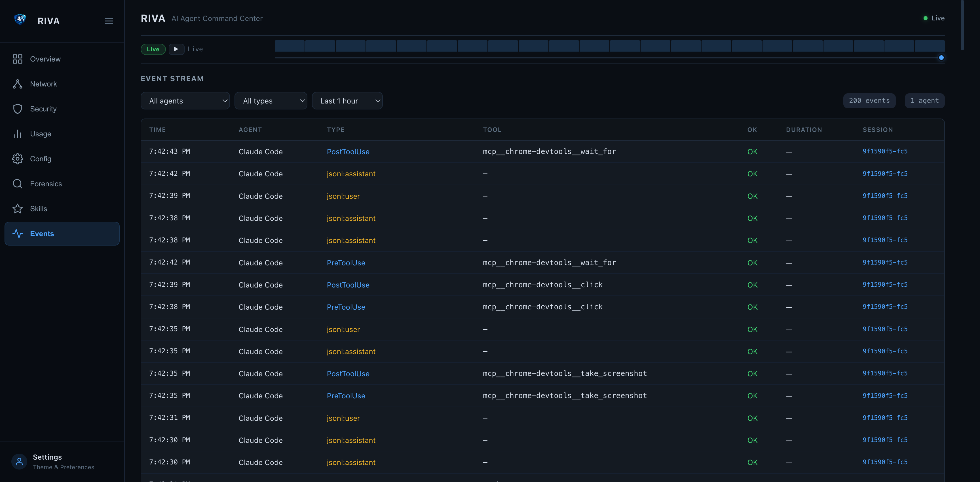Open the All types filter dropdown
Viewport: 980px width, 482px height.
(271, 101)
